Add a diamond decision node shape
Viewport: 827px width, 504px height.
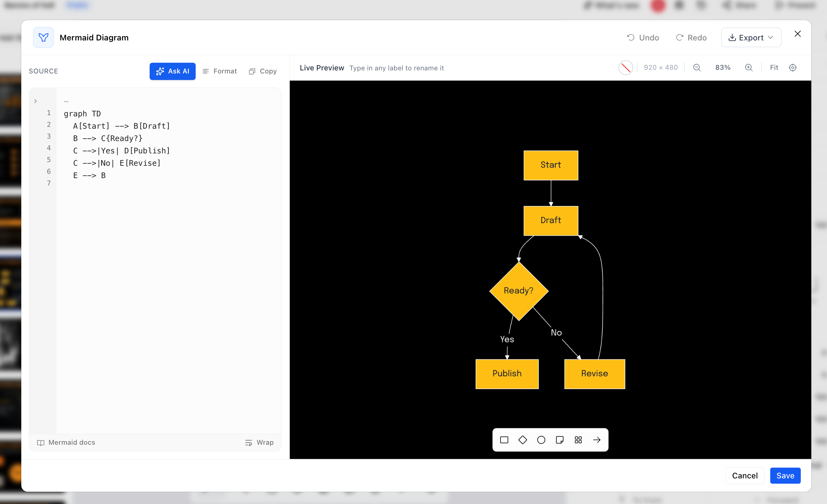click(522, 440)
